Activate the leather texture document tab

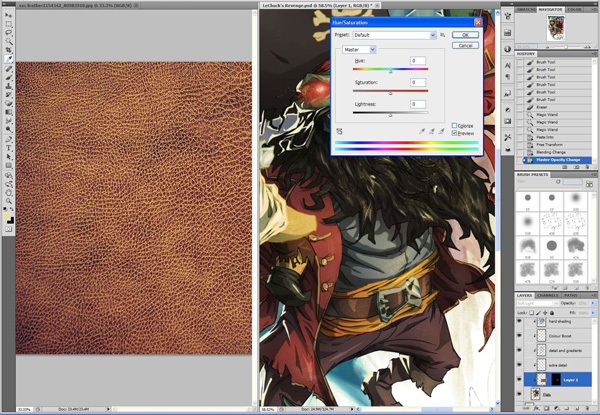pos(77,5)
